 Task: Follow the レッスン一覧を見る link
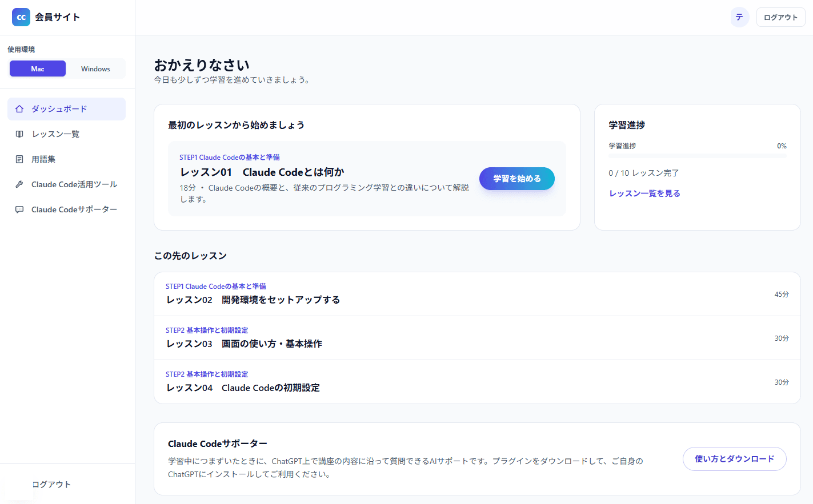(644, 193)
